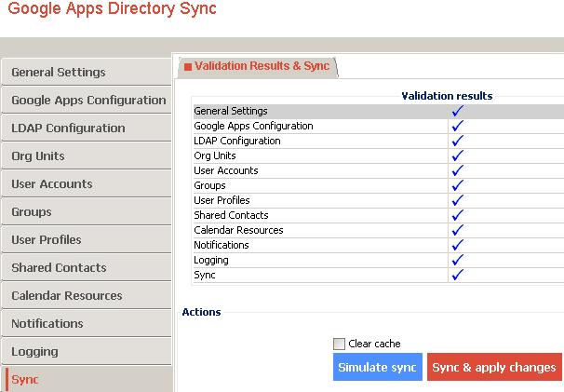Select Calendar Resources validation row
564x392 pixels.
pos(379,230)
